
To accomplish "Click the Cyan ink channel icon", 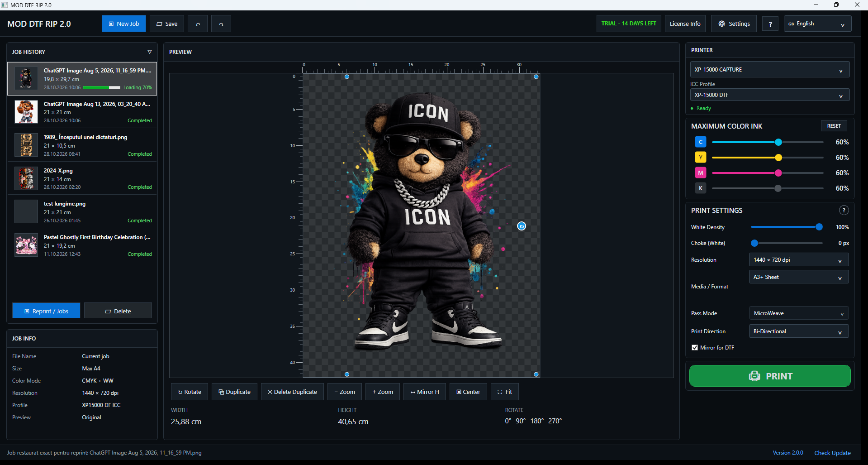I will (x=701, y=142).
